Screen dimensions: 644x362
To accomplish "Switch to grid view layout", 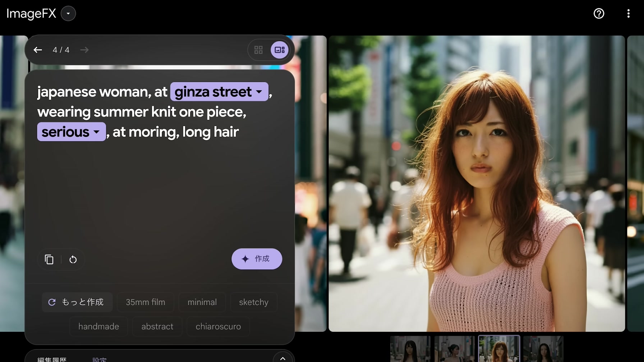I will pos(258,50).
